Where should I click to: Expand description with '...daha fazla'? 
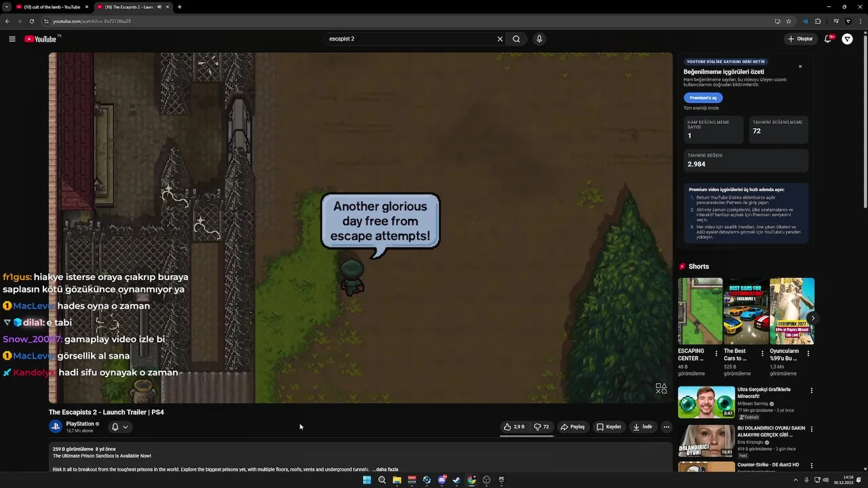coord(384,469)
